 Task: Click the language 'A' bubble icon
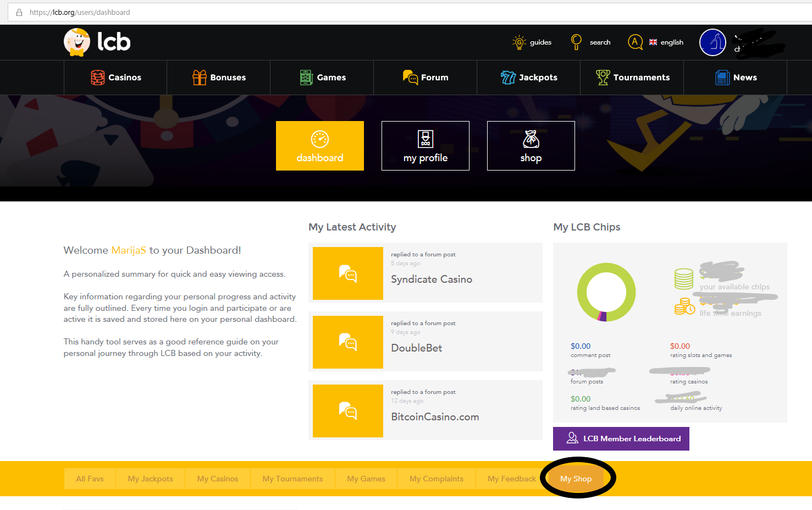click(635, 42)
